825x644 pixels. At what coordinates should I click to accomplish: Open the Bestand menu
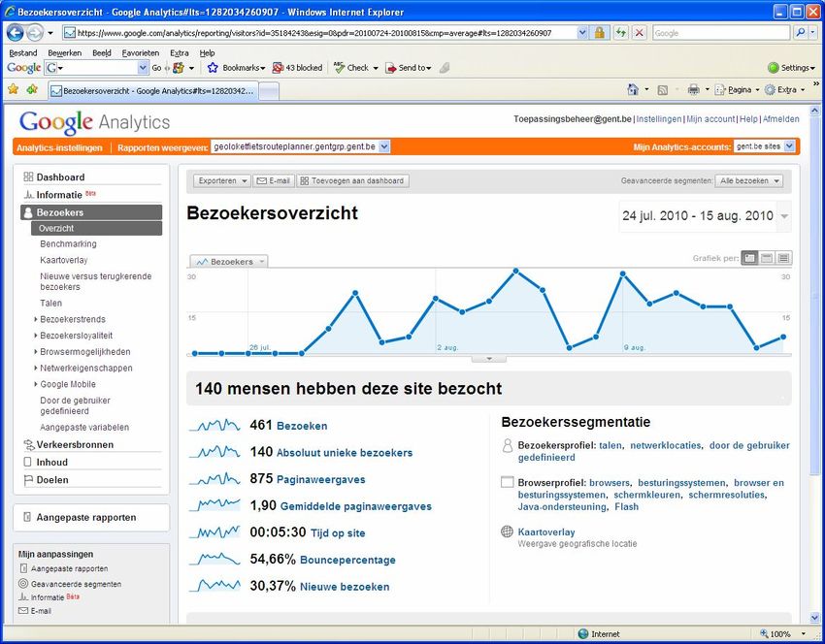point(23,53)
